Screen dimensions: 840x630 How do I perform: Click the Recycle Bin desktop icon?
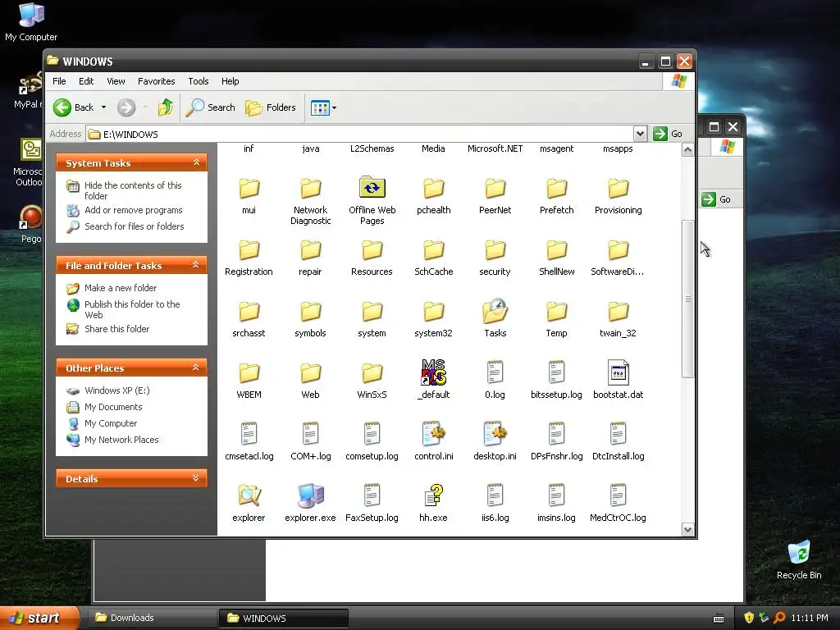(799, 559)
